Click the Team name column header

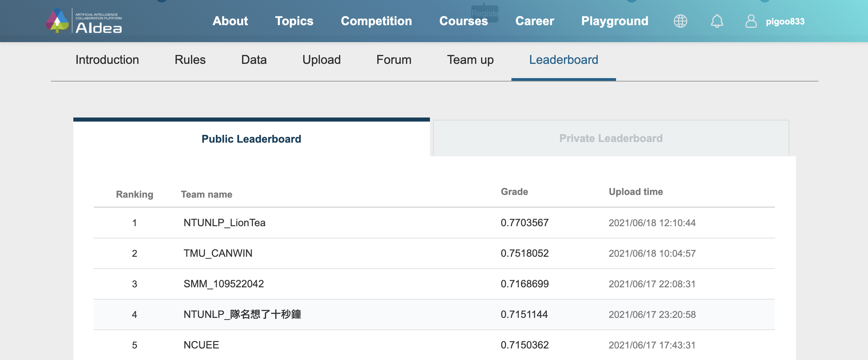(207, 194)
